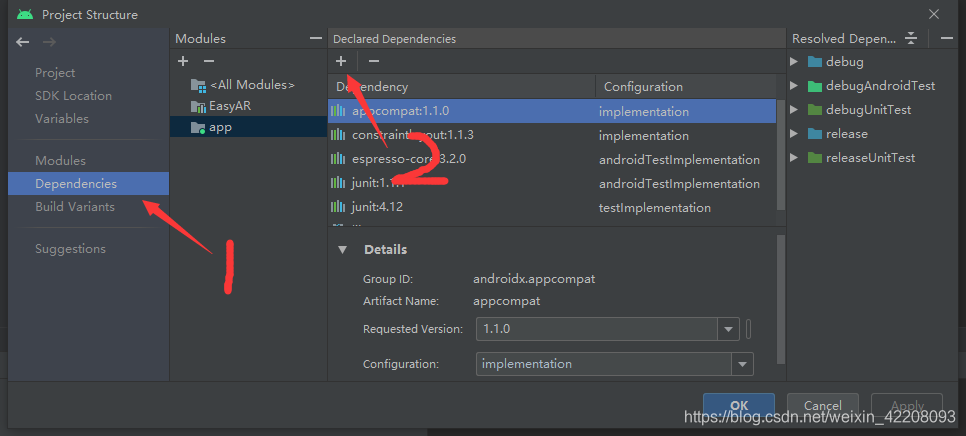966x436 pixels.
Task: Sort by Configuration column header
Action: [686, 87]
